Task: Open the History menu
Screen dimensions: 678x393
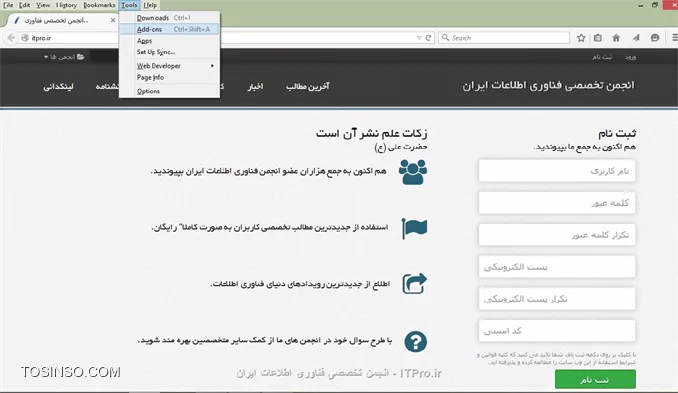Action: click(67, 5)
